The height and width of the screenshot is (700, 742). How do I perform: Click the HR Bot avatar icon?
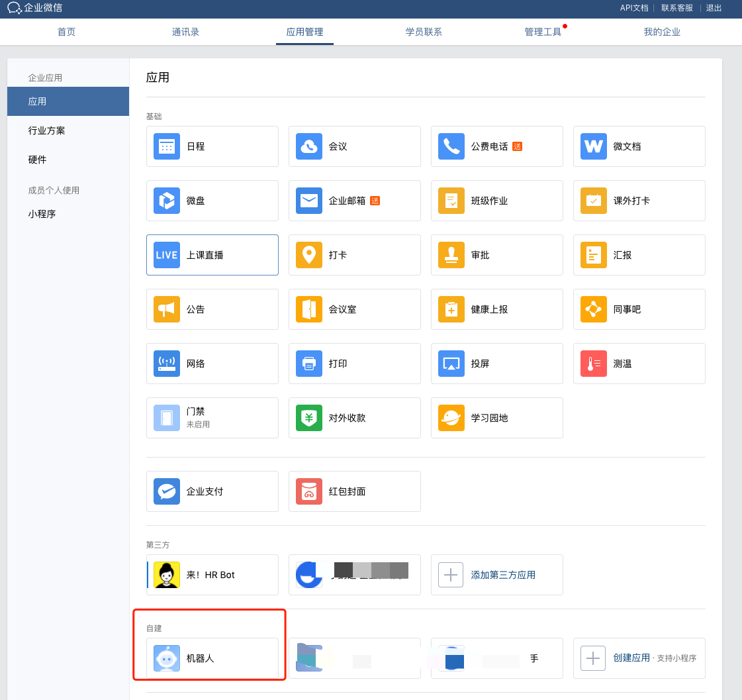point(167,575)
